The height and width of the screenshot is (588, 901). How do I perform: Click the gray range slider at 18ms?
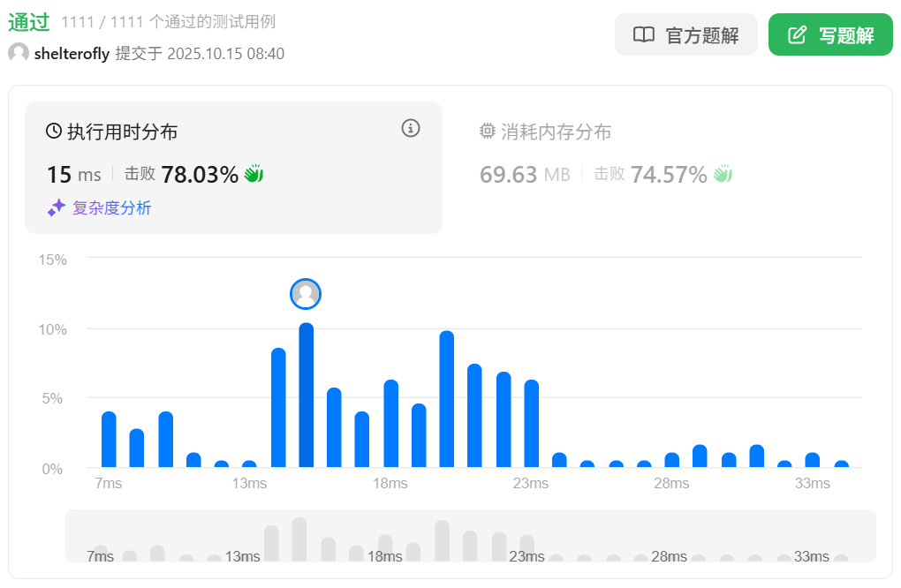[385, 547]
